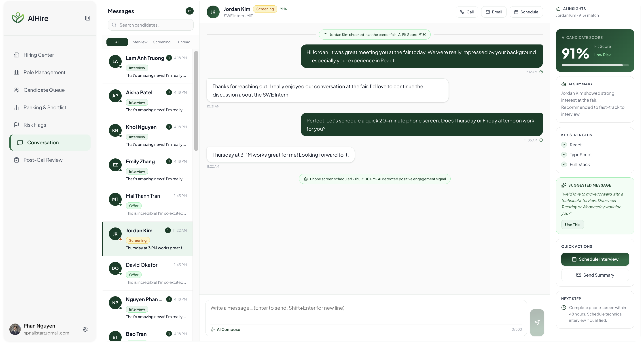
Task: Start a call with Jordan Kim
Action: [x=467, y=12]
